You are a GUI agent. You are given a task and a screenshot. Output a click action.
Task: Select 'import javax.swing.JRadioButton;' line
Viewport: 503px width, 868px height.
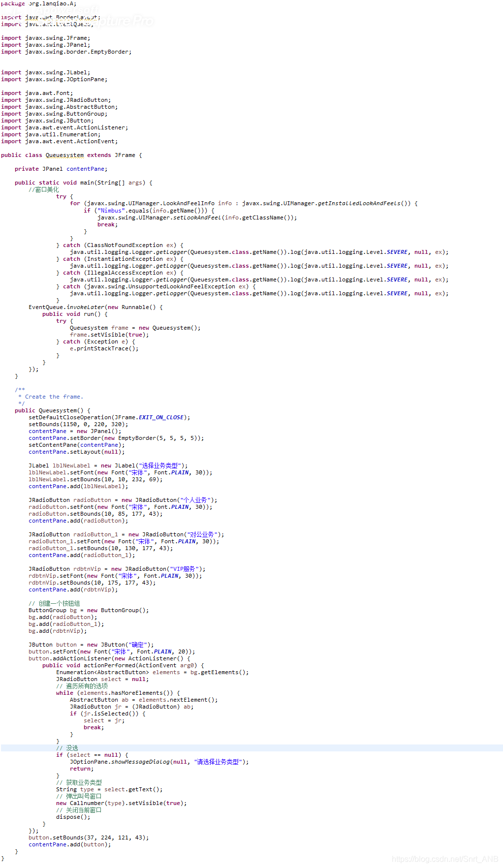click(56, 100)
